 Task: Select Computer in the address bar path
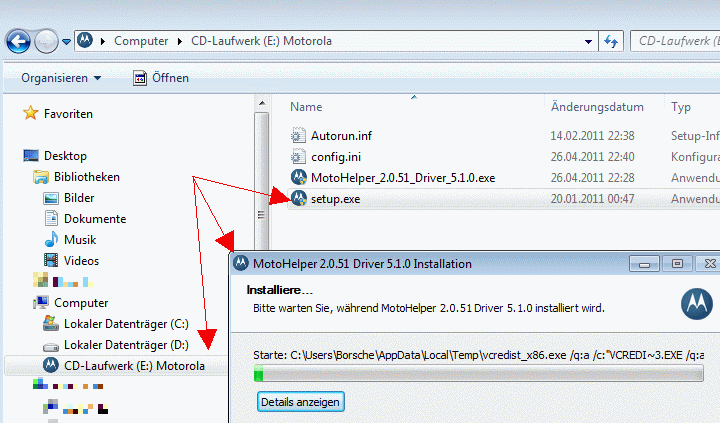141,41
